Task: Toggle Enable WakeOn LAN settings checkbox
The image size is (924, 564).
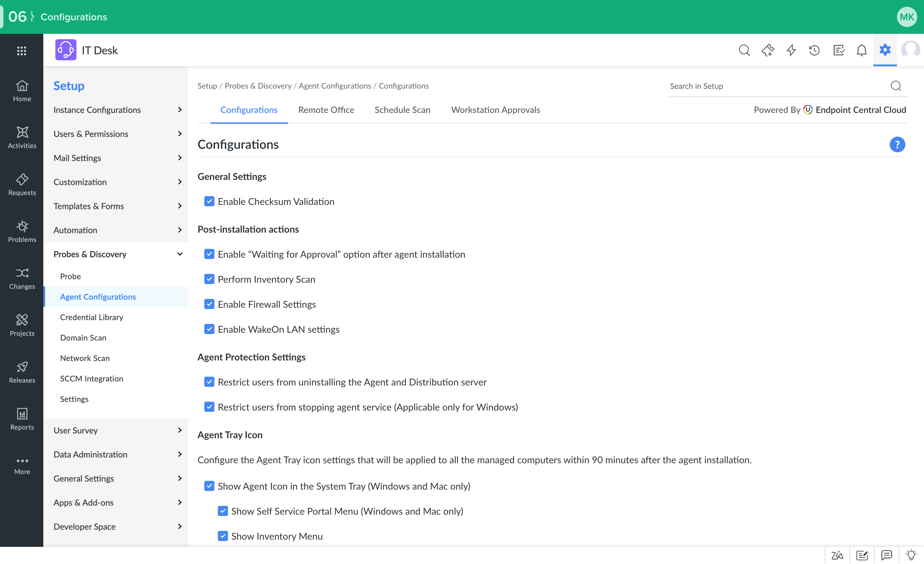Action: coord(209,329)
